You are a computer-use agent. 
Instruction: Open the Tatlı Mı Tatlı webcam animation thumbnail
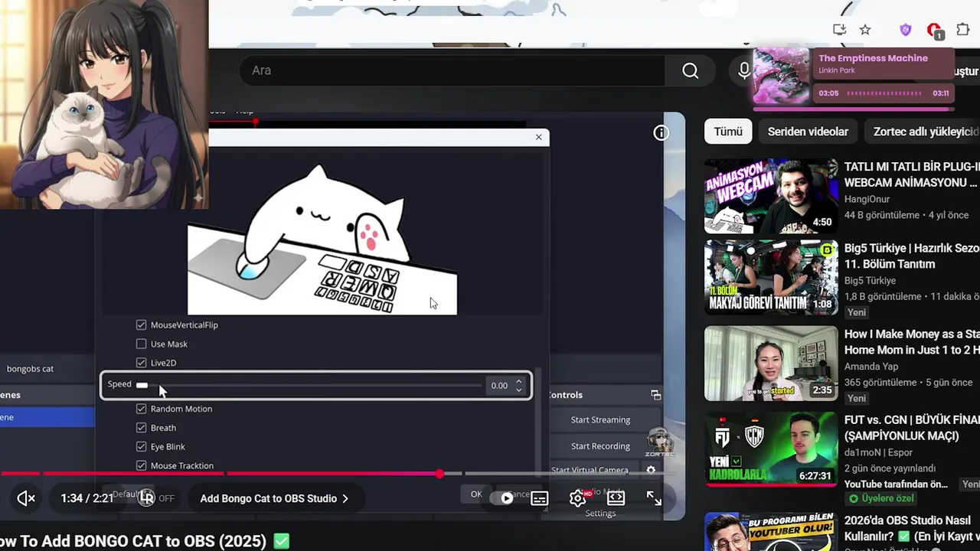coord(771,196)
